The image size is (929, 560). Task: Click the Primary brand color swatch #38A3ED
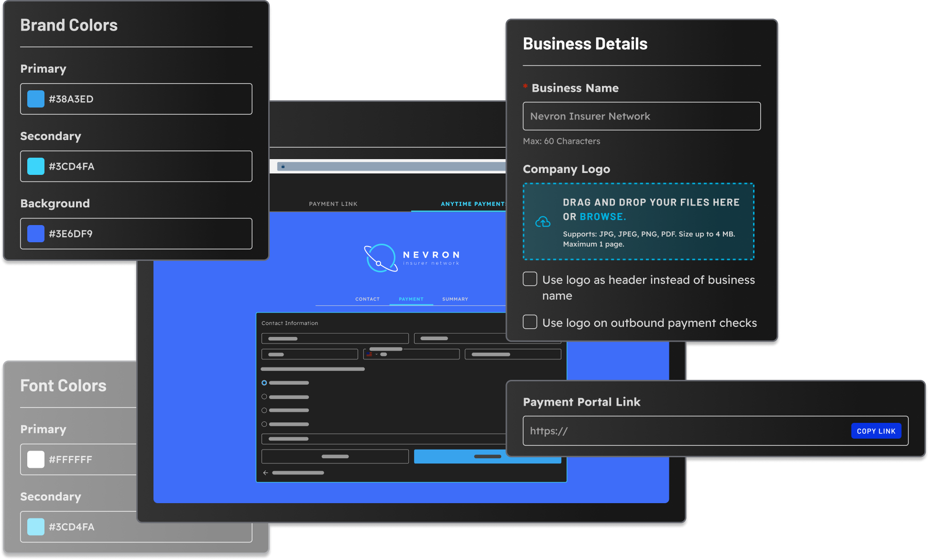point(35,99)
